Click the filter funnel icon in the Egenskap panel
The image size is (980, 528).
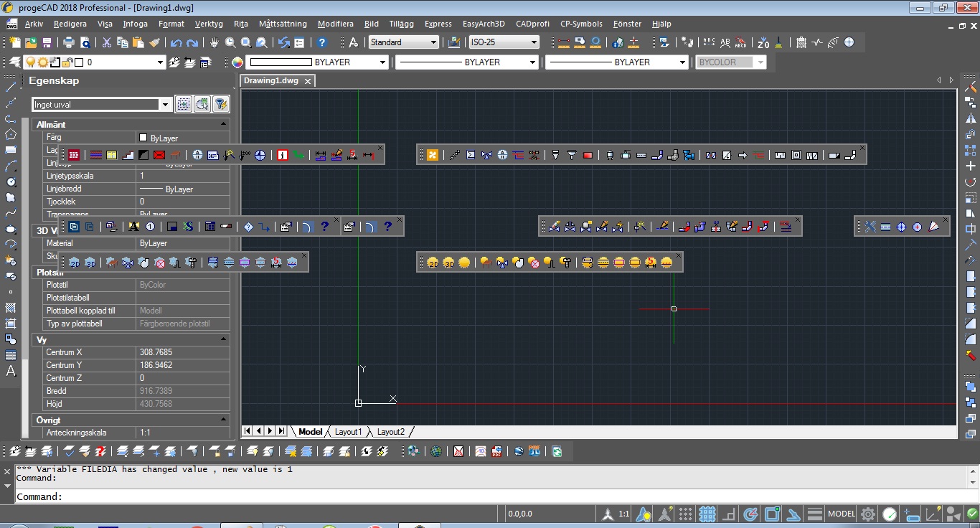coord(221,105)
